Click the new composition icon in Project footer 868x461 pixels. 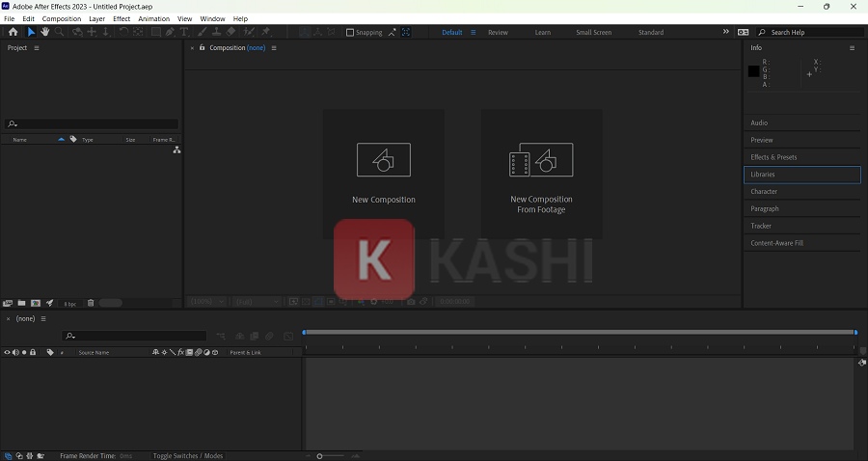pyautogui.click(x=36, y=303)
